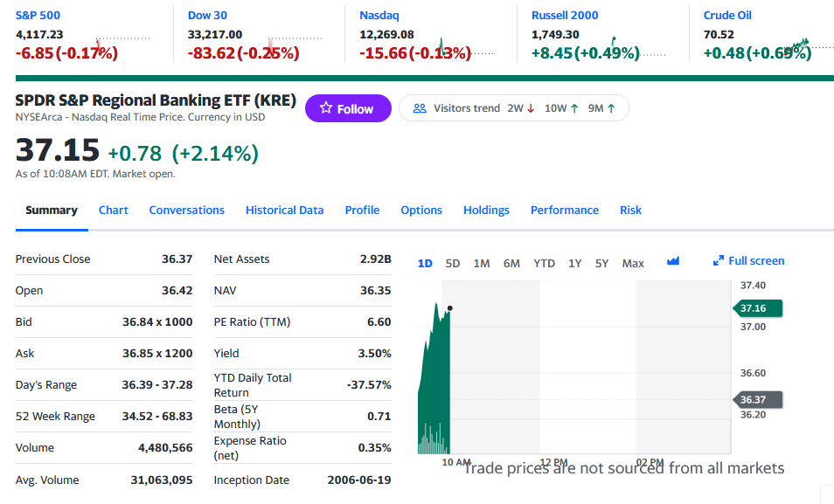Click the Day's Range value 36.39 - 37.28

tap(156, 384)
